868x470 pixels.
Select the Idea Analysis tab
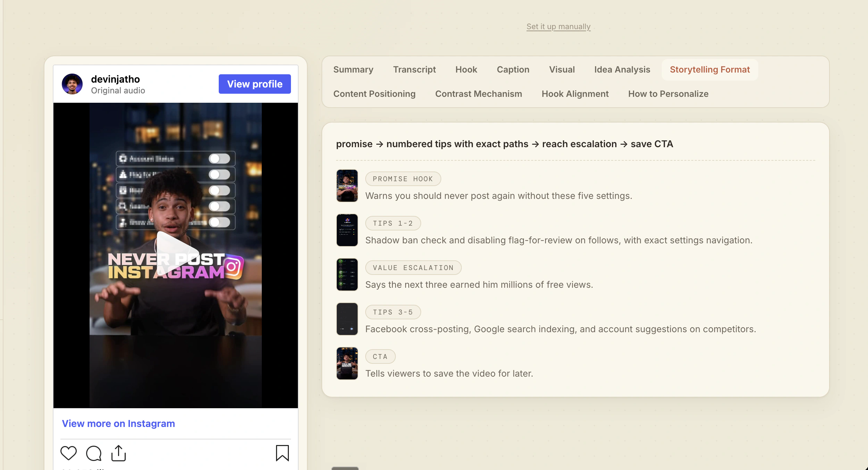(622, 69)
